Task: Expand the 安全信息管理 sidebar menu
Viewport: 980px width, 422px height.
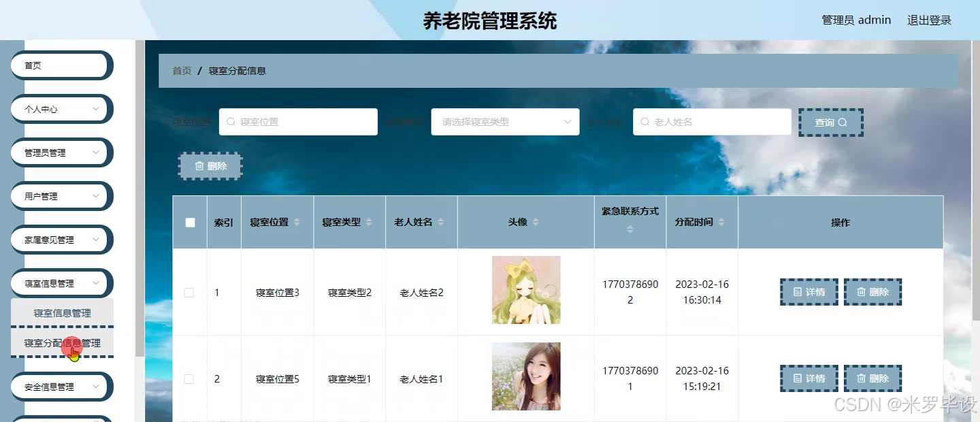Action: click(x=61, y=387)
